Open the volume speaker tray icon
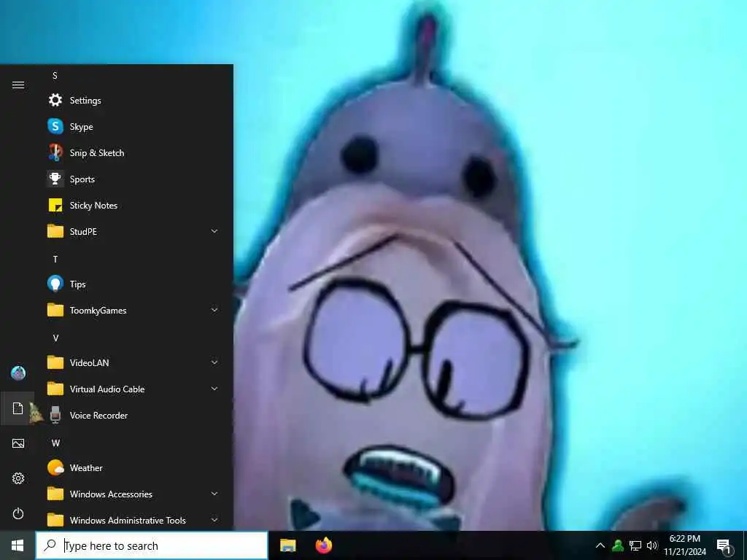The height and width of the screenshot is (560, 747). (x=651, y=545)
